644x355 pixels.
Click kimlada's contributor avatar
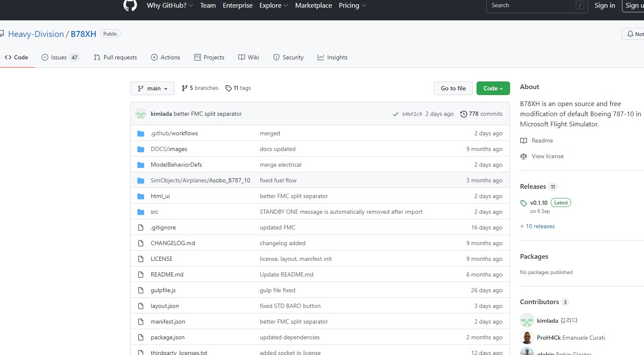pos(527,321)
